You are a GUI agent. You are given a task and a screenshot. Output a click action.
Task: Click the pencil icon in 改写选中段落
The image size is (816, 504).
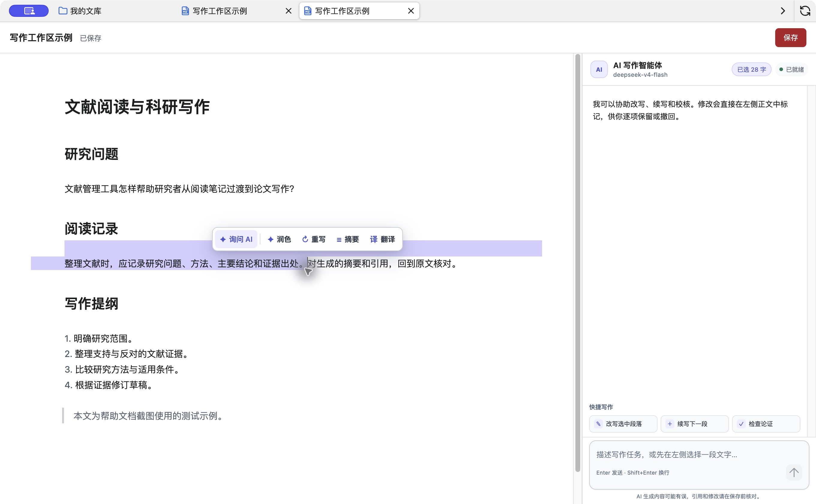coord(598,424)
